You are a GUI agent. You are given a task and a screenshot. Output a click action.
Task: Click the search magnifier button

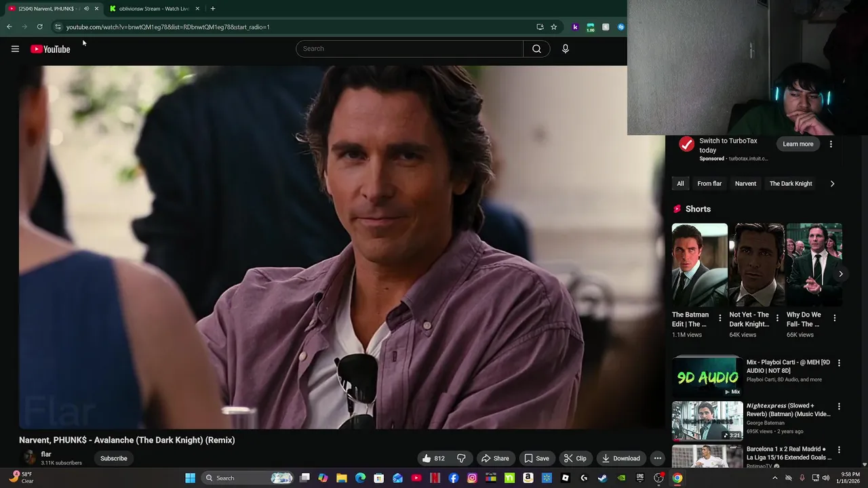pos(536,49)
